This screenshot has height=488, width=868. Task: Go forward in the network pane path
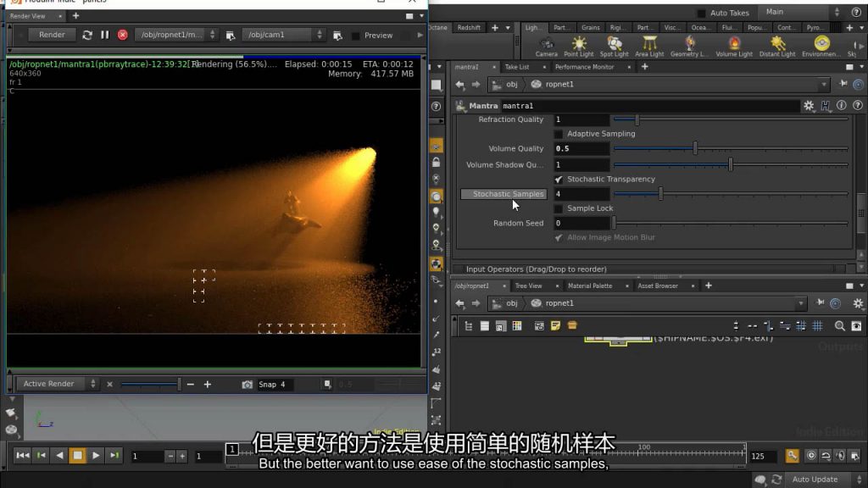pos(476,303)
